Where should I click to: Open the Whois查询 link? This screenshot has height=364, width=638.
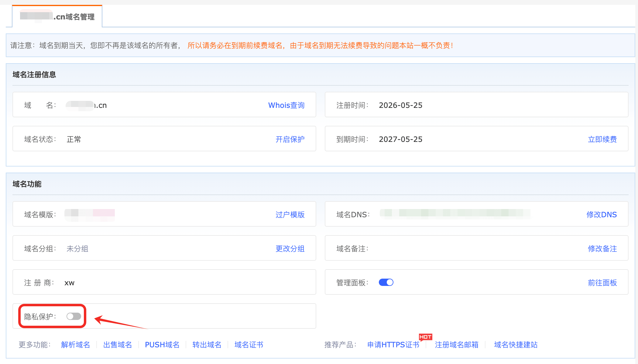click(286, 105)
